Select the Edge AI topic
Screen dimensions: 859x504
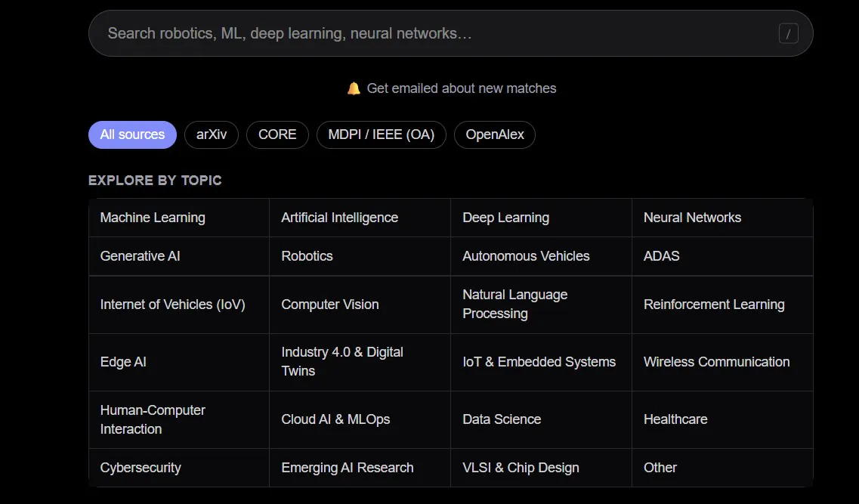pos(179,362)
